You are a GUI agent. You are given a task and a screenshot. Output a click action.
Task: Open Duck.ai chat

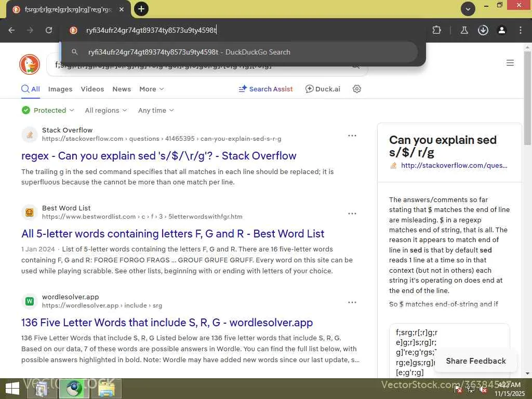(323, 89)
